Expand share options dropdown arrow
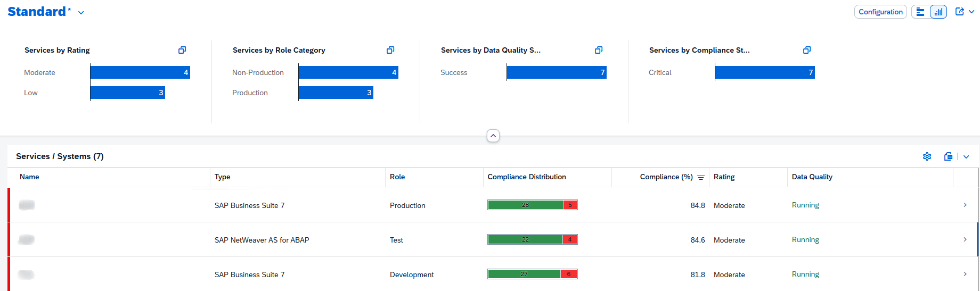 tap(971, 12)
